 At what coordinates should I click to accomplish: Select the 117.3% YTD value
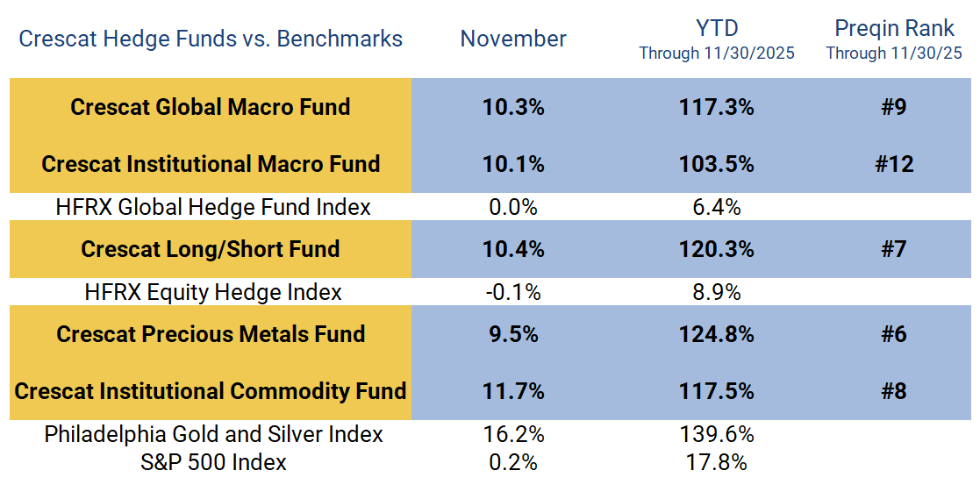click(x=716, y=107)
